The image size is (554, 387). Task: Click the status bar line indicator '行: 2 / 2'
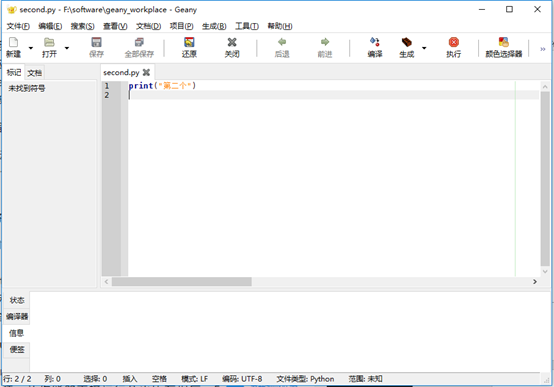pos(17,379)
